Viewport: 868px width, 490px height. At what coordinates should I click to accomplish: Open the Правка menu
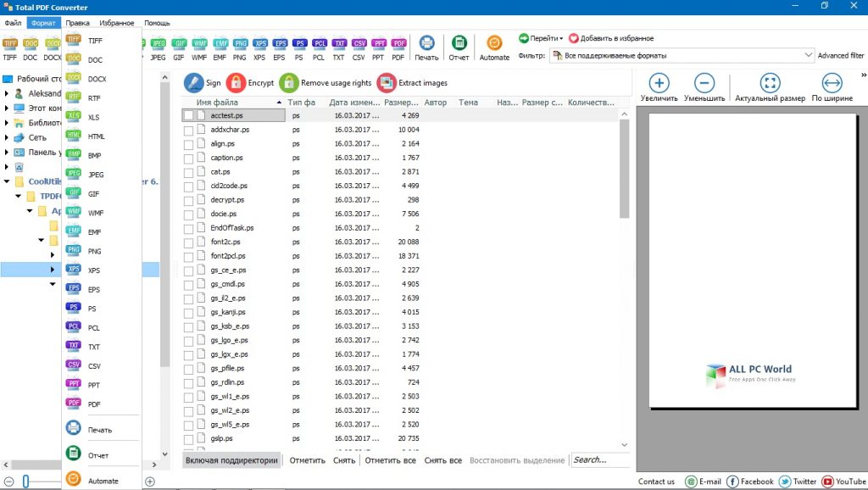(x=77, y=23)
